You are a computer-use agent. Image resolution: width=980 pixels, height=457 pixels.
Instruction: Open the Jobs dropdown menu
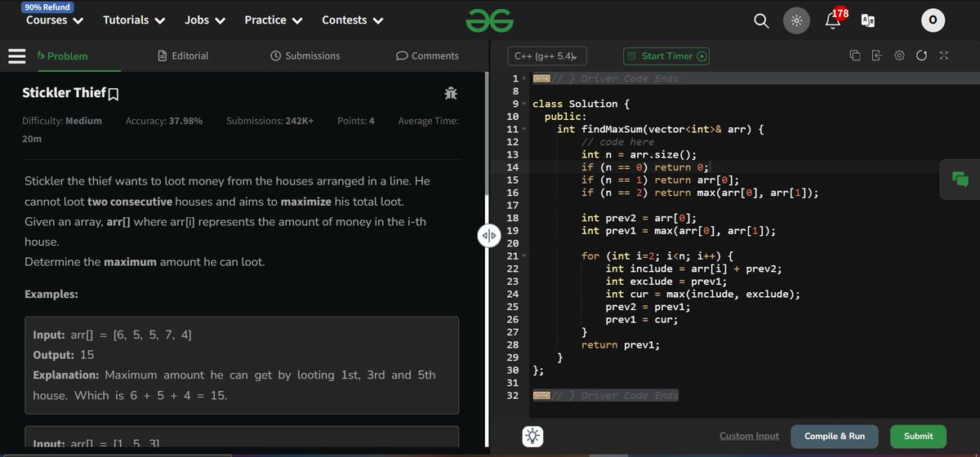pos(205,20)
